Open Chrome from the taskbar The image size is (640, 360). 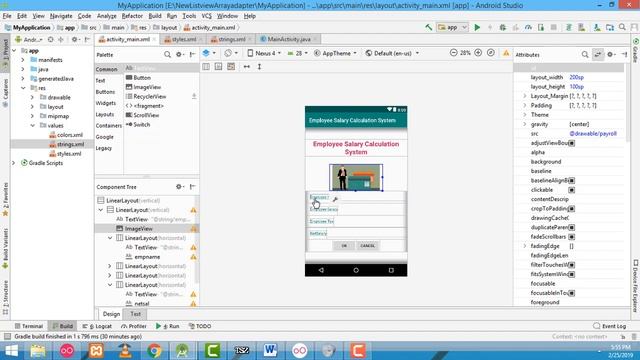tap(154, 351)
